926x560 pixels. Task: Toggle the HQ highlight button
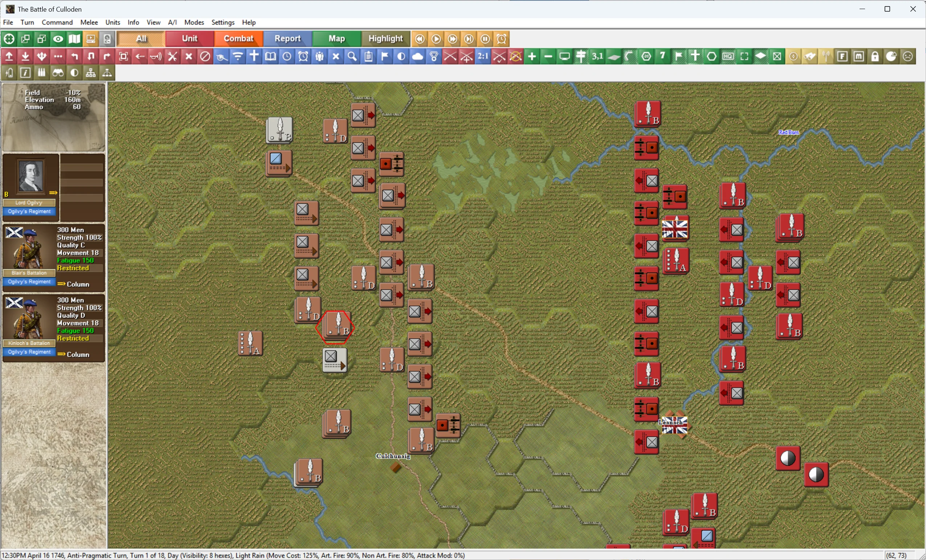tap(728, 57)
